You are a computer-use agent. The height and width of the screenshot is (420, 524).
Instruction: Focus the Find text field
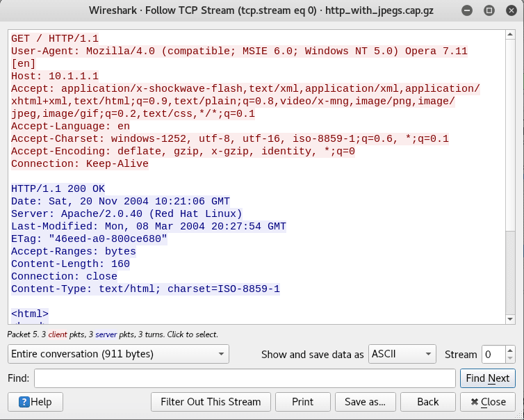click(245, 378)
